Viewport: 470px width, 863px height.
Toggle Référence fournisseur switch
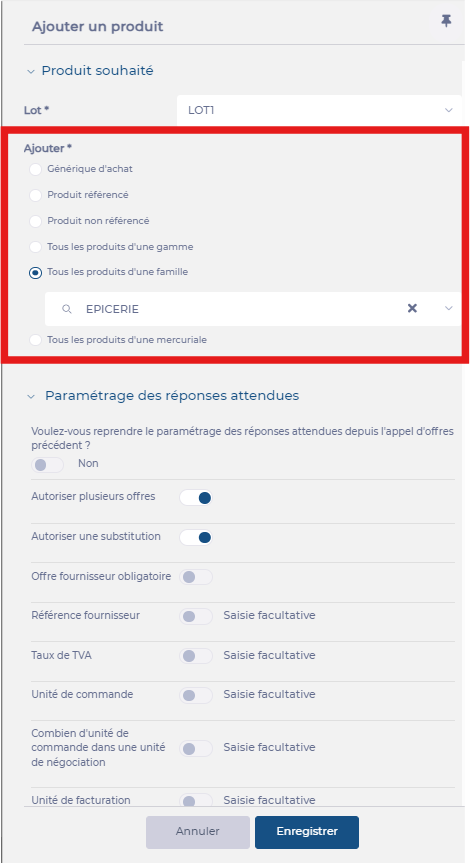(x=196, y=616)
